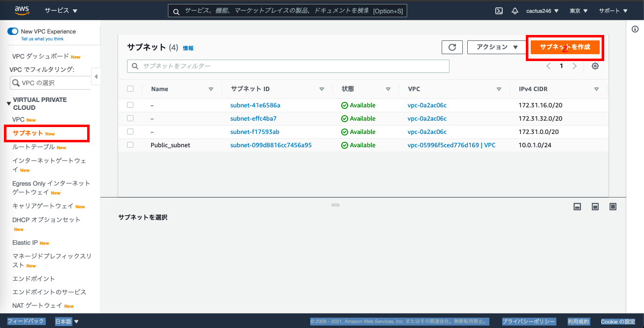Select the Public_subnet row checkbox
This screenshot has height=328, width=644.
pyautogui.click(x=130, y=145)
